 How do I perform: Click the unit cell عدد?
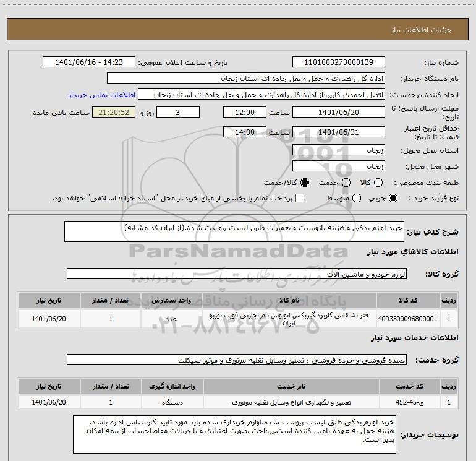[171, 319]
